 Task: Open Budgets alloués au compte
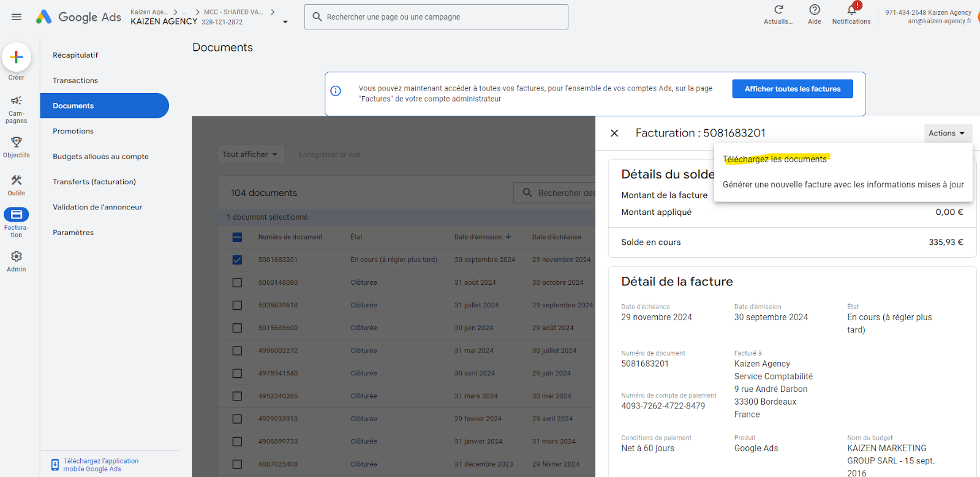point(100,156)
